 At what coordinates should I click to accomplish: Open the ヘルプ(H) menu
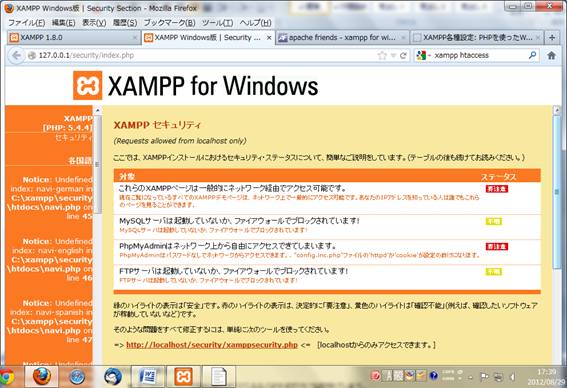click(255, 23)
